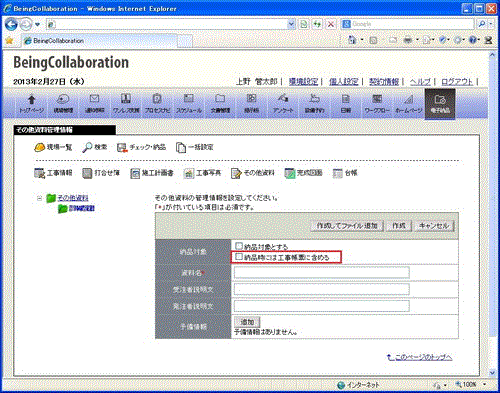Switch to 工事情報 section
Image resolution: width=500 pixels, height=393 pixels.
click(53, 173)
